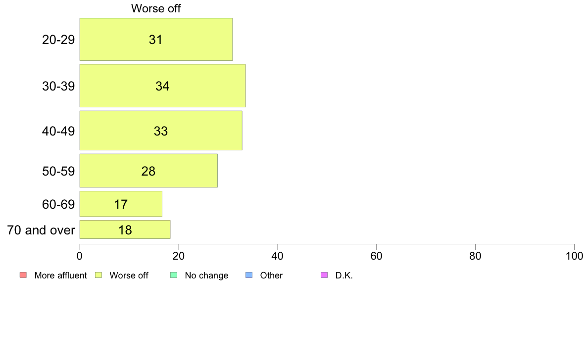Select the 70 and over bar showing 18
This screenshot has height=364, width=588.
[125, 229]
